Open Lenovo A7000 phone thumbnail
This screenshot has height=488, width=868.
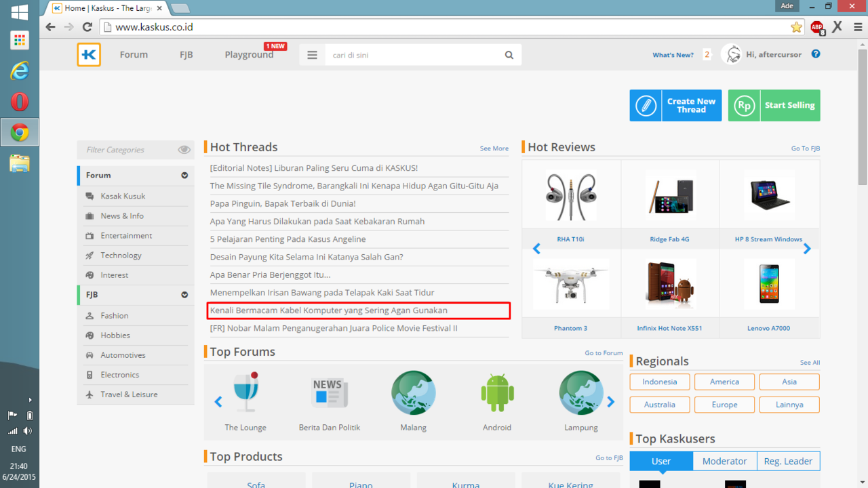pos(768,284)
